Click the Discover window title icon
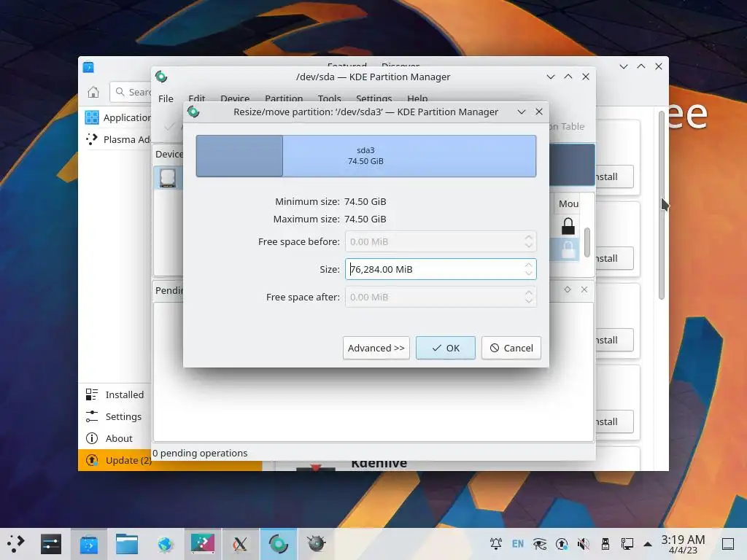Screen dimensions: 747x560 tap(88, 67)
